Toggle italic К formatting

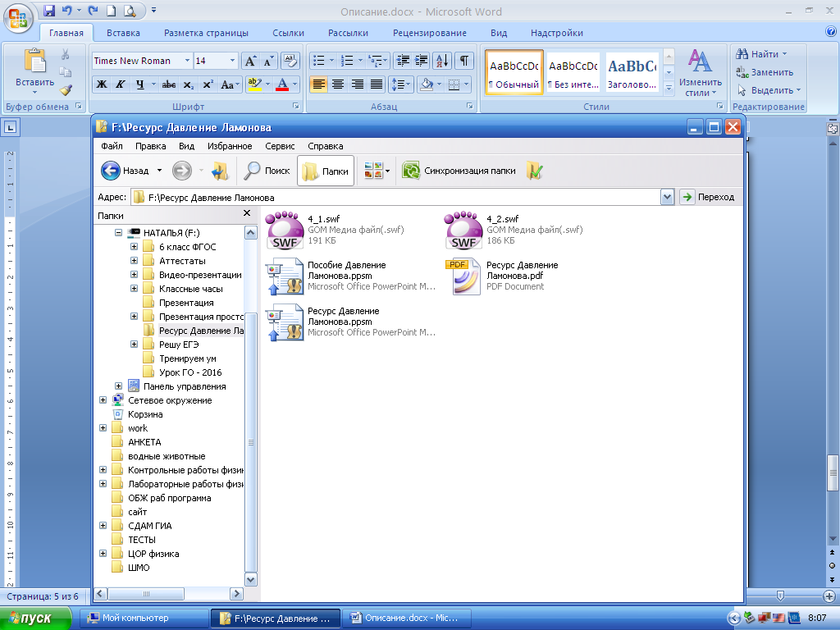[x=120, y=84]
